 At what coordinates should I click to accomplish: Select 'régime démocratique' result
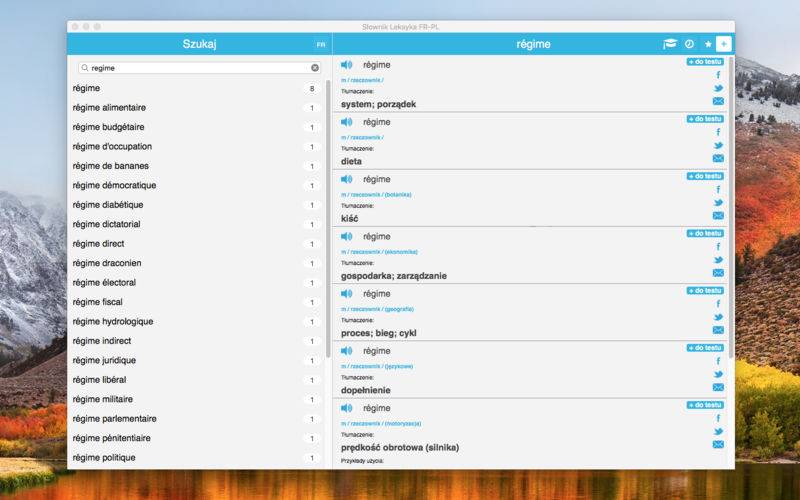point(196,185)
